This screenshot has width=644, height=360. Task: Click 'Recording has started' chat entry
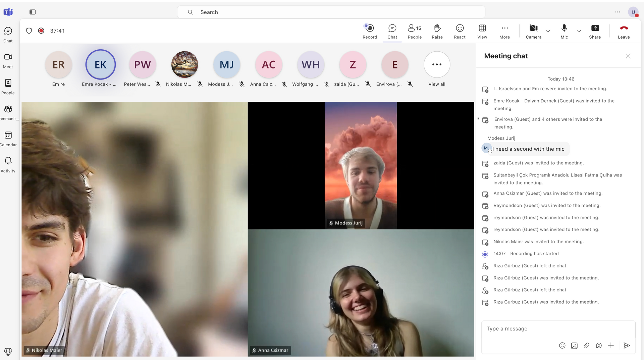click(534, 254)
